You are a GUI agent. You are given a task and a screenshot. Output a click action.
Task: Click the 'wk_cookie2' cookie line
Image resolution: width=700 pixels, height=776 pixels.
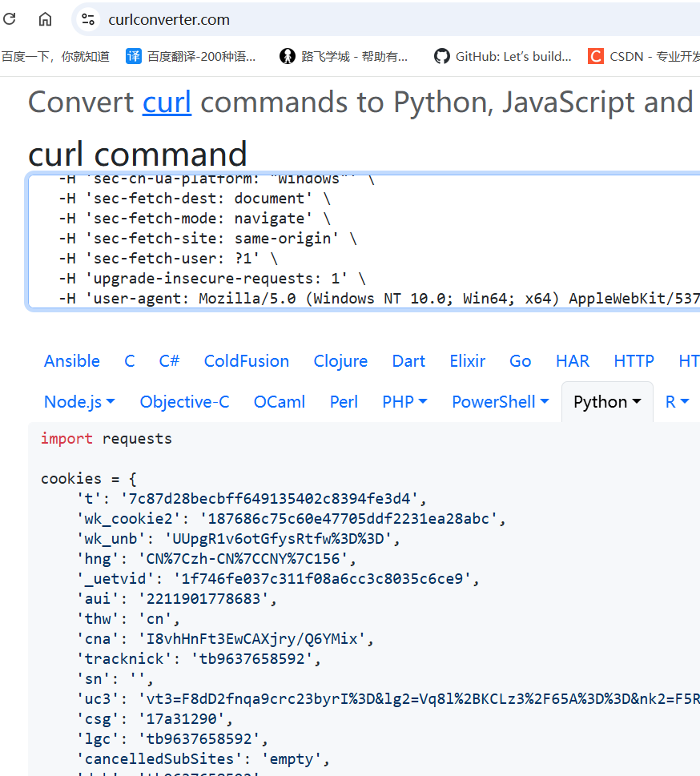click(291, 519)
